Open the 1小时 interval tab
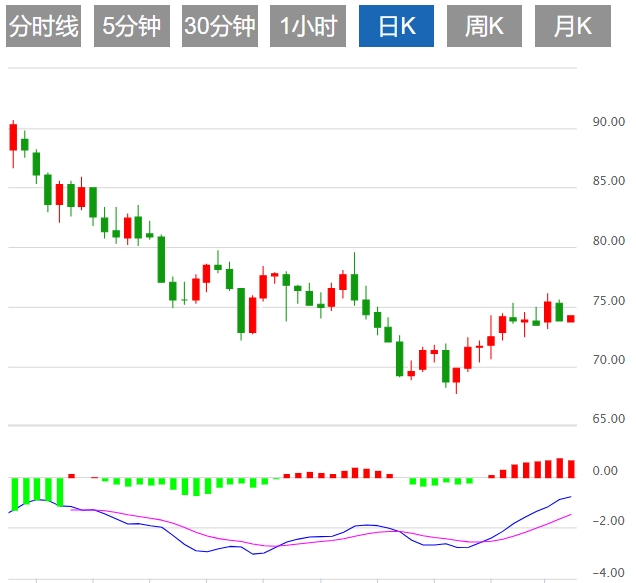The height and width of the screenshot is (583, 636). coord(308,26)
